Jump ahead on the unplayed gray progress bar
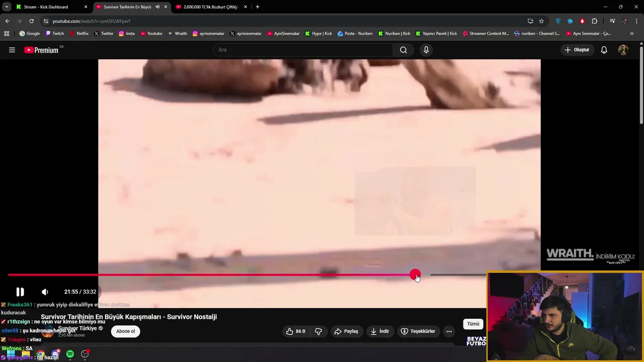The width and height of the screenshot is (644, 362). [x=458, y=275]
